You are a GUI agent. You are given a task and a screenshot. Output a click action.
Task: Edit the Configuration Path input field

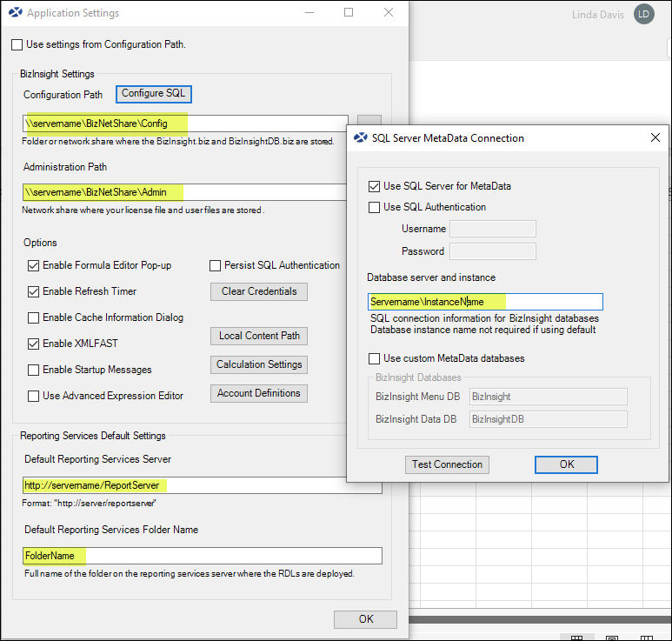[185, 124]
